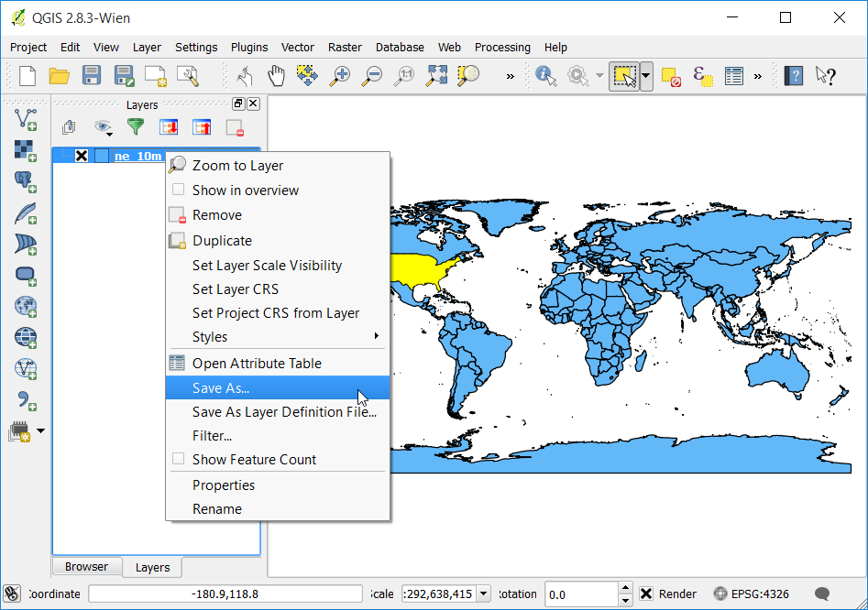
Task: Click the Zoom In magnifier tool
Action: [x=339, y=76]
